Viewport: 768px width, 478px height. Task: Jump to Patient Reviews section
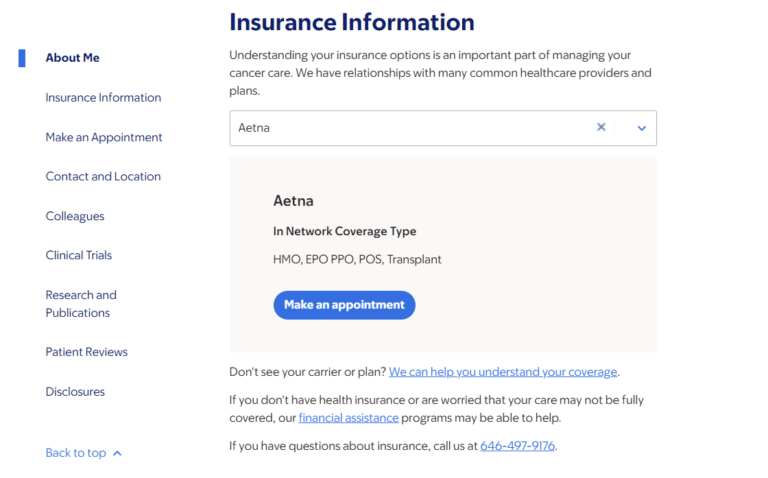click(x=87, y=352)
